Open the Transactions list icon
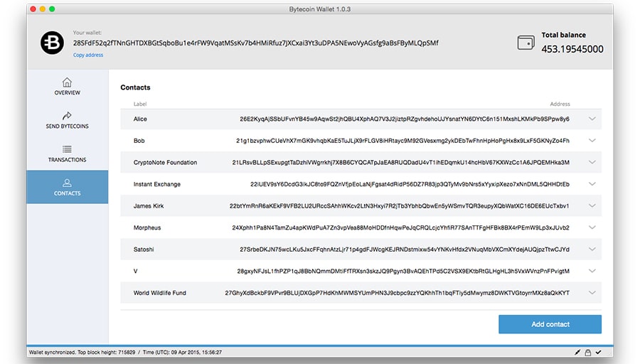The width and height of the screenshot is (640, 364). point(68,149)
